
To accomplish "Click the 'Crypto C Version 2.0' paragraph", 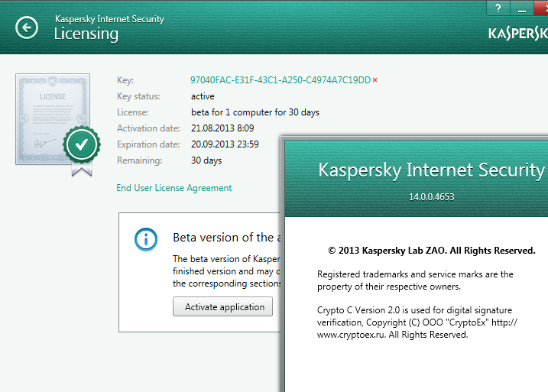I will [417, 322].
